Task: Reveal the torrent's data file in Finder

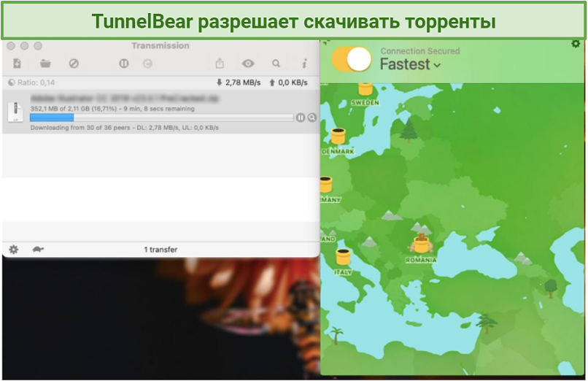Action: [x=312, y=118]
